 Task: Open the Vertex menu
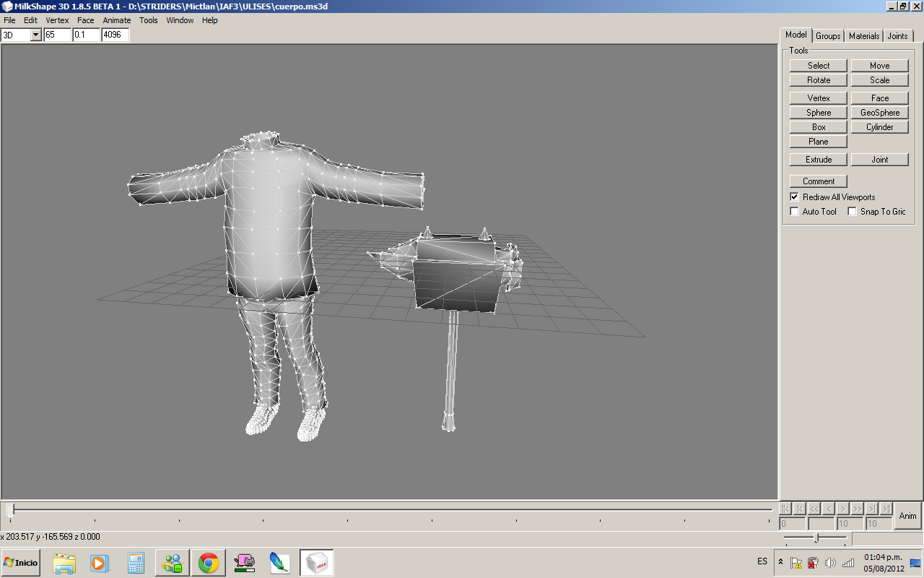coord(57,20)
